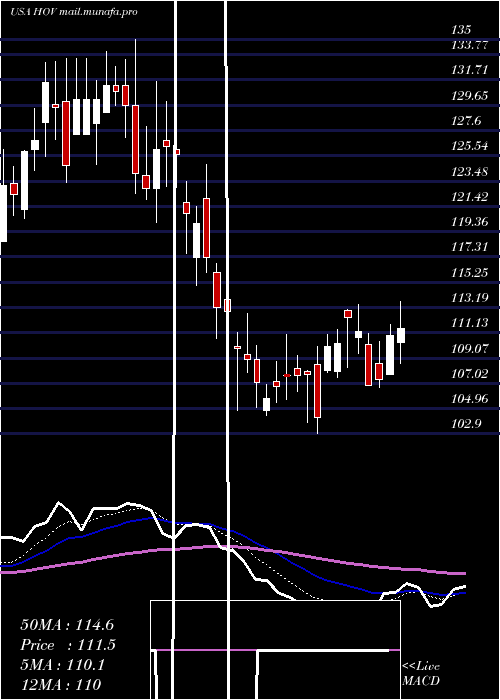Click the '12MA : 110' reading
500x700 pixels.
pyautogui.click(x=61, y=684)
